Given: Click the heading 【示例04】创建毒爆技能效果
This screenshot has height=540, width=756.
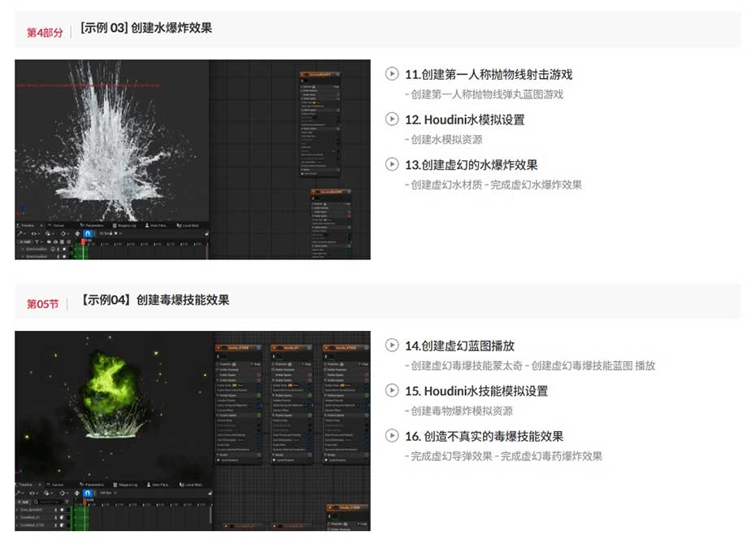Looking at the screenshot, I should click(x=154, y=300).
